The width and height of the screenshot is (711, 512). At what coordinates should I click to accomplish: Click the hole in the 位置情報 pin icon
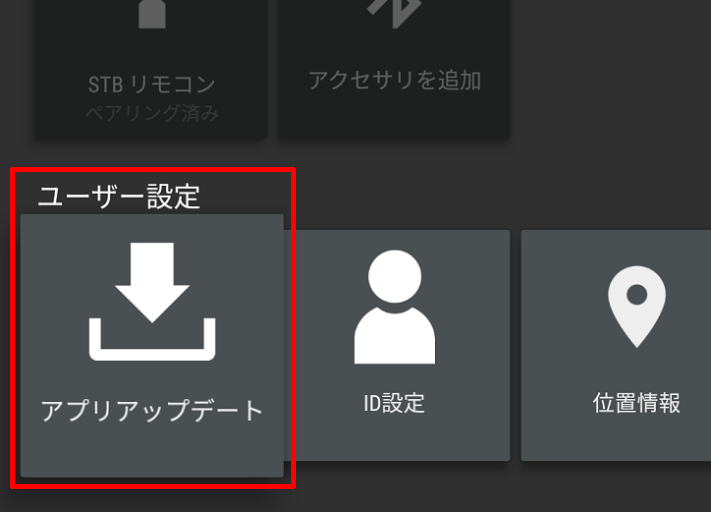[x=637, y=295]
